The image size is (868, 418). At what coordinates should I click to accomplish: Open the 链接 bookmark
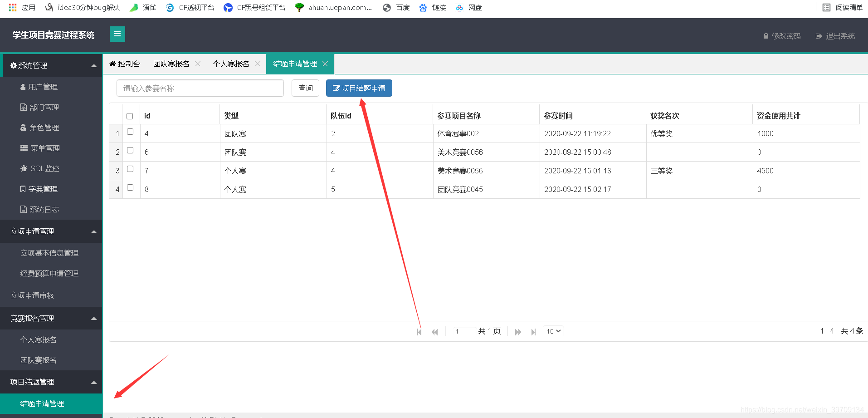(432, 8)
